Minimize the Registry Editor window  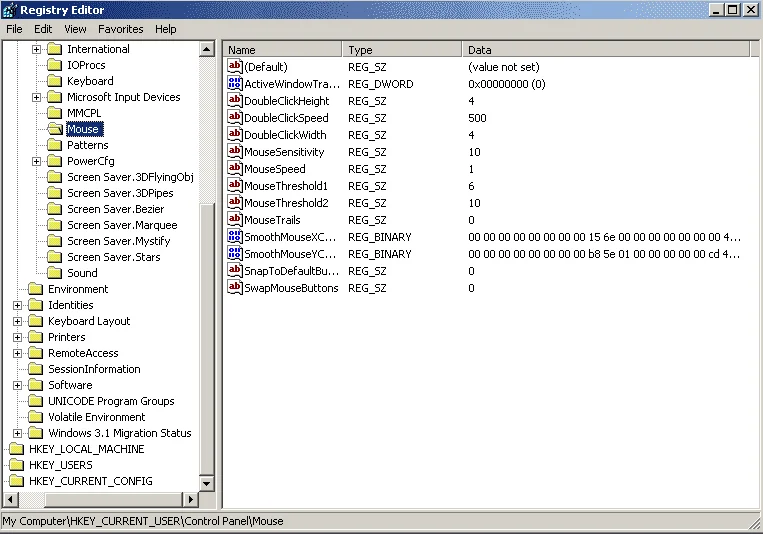[716, 10]
